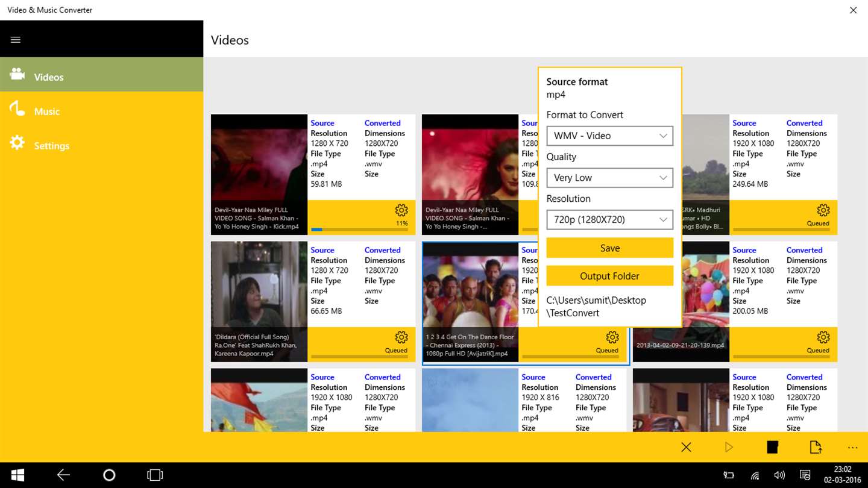Click the play icon in bottom bar

coord(729,447)
